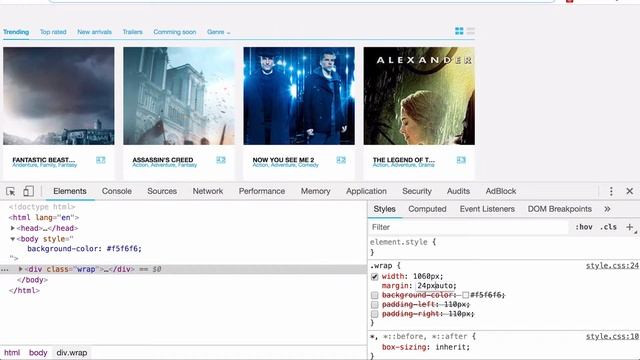
Task: Open the AdBlock tab
Action: point(501,191)
